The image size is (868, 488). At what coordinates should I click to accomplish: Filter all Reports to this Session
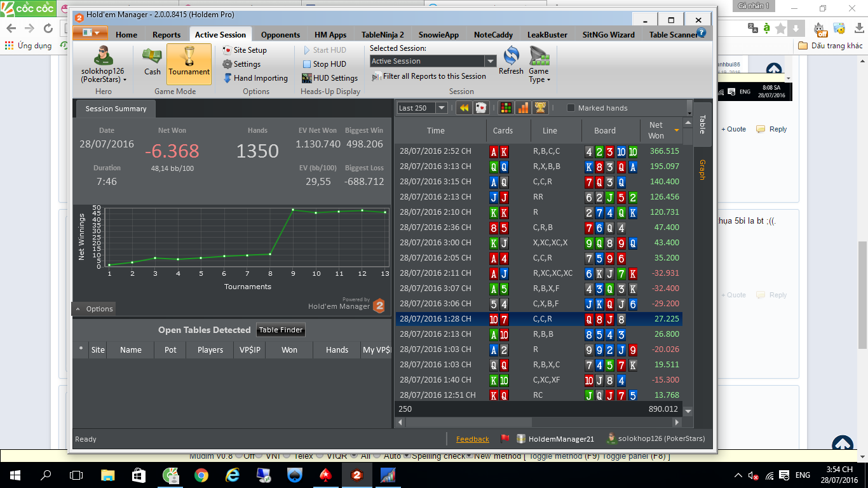click(x=429, y=76)
